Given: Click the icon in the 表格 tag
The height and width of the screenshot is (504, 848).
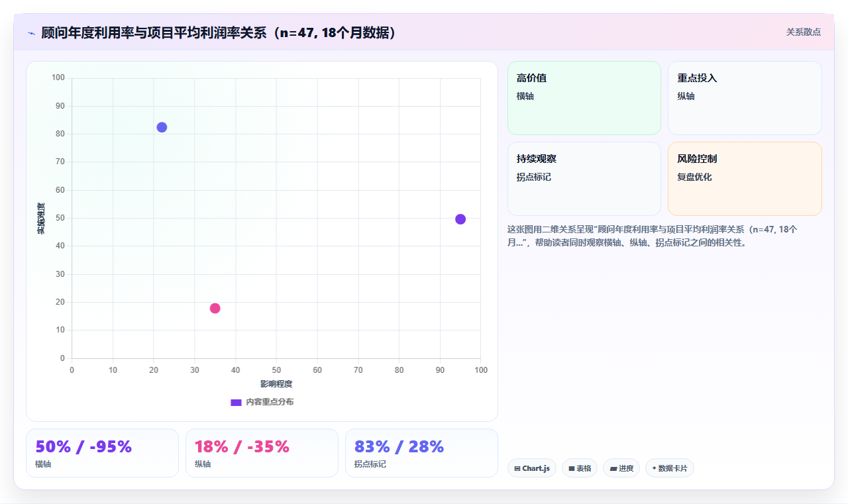Looking at the screenshot, I should click(x=572, y=469).
